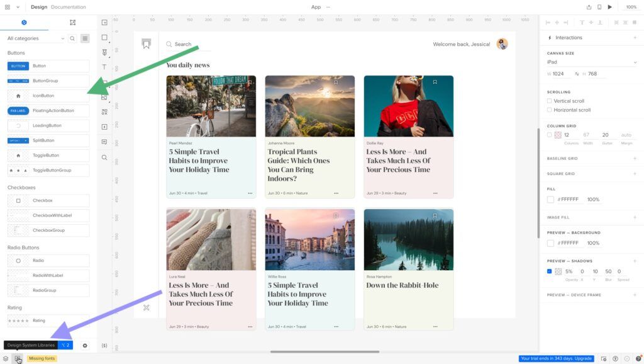Uncheck the Preview Shadows checkbox
644x364 pixels.
click(550, 271)
